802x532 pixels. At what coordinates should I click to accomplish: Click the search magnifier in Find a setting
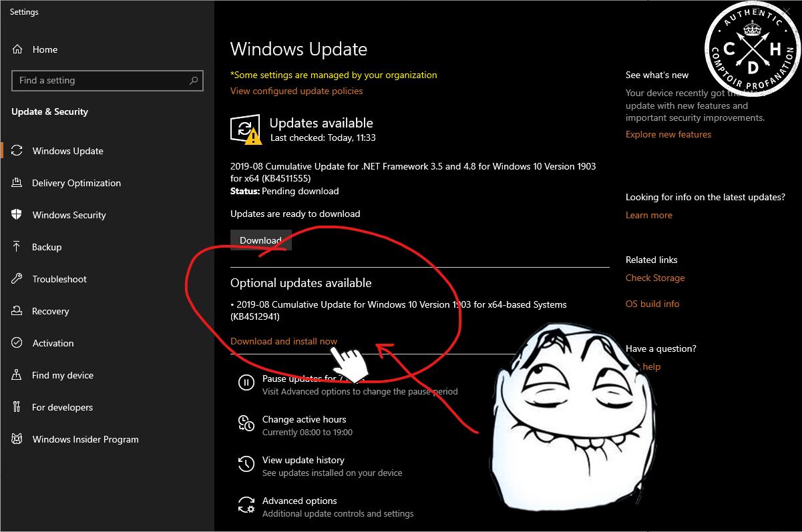pos(194,81)
